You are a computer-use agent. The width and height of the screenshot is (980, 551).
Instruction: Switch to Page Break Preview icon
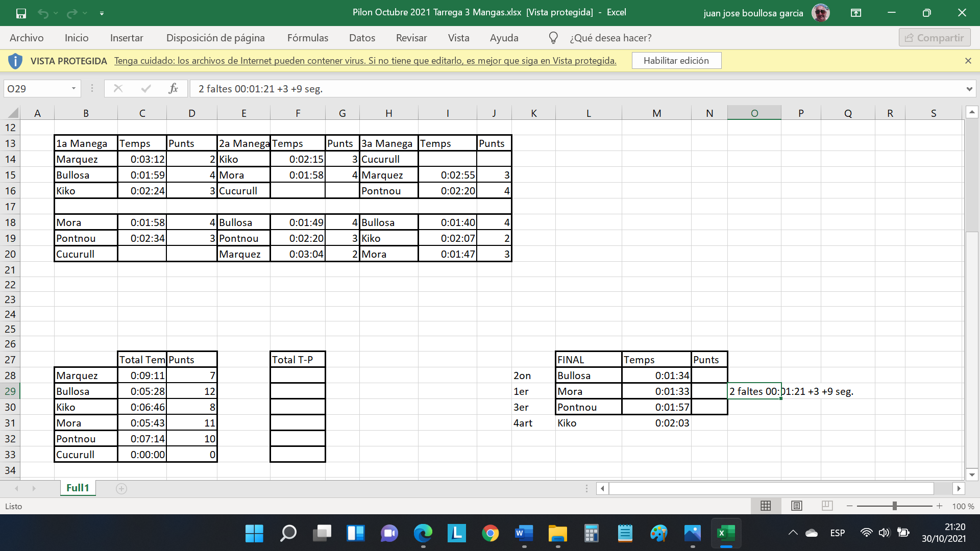827,506
